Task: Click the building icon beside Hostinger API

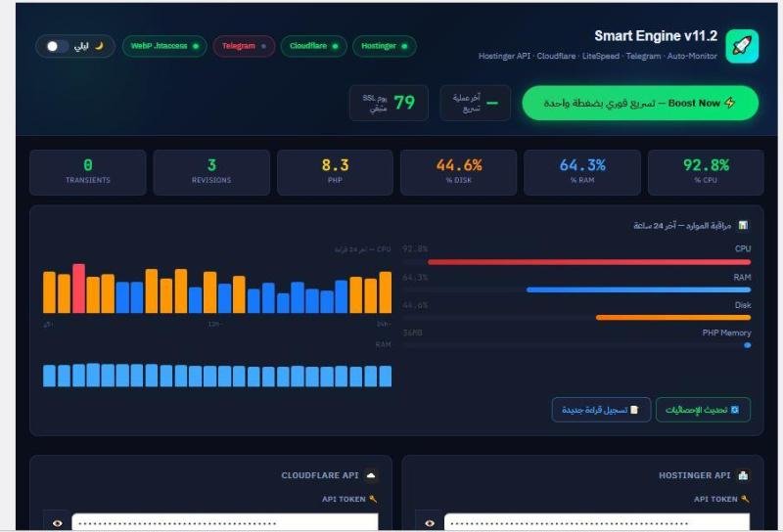Action: [743, 476]
